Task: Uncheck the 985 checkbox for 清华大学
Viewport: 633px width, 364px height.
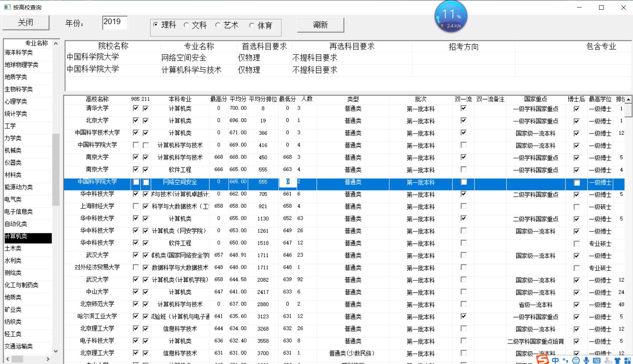Action: (135, 108)
